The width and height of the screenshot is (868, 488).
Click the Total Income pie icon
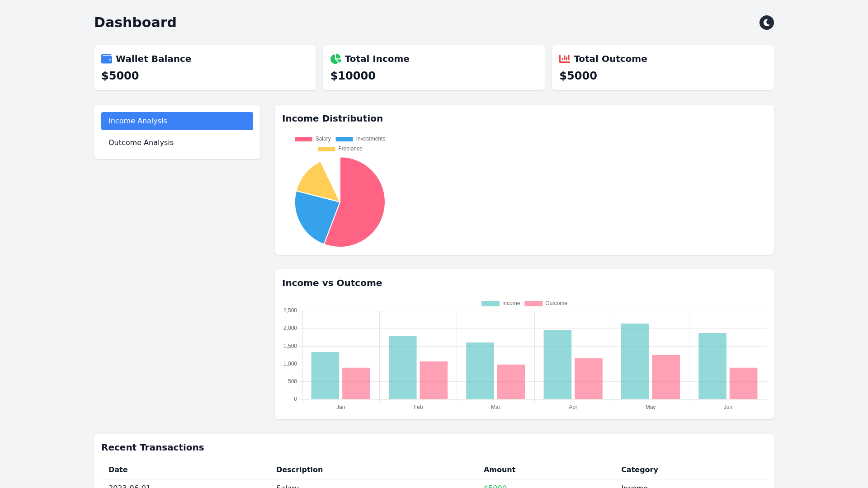pos(335,59)
